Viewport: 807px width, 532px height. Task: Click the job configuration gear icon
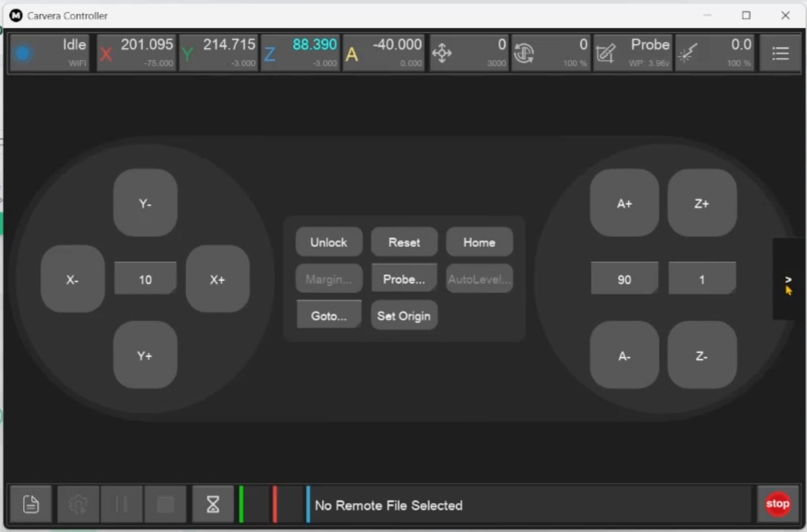tap(78, 504)
